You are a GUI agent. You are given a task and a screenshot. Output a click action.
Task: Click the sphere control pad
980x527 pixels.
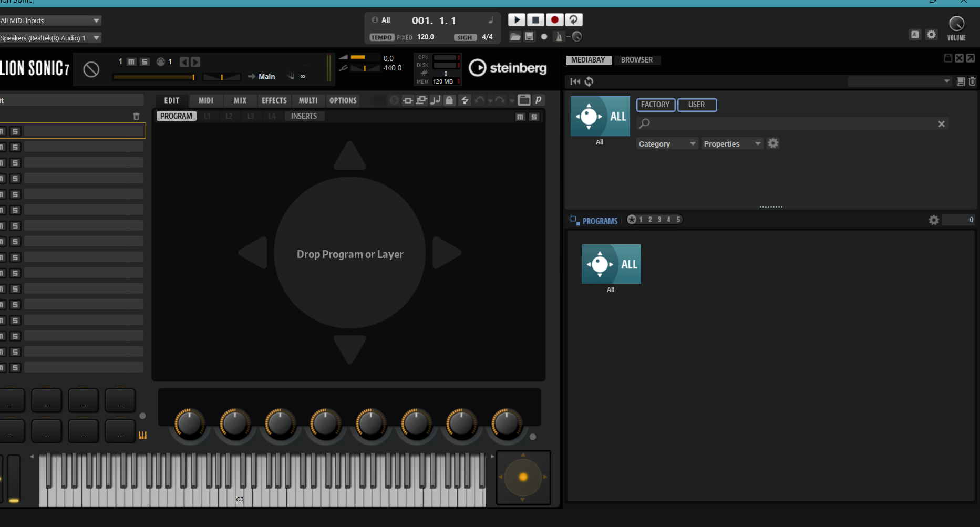click(523, 477)
